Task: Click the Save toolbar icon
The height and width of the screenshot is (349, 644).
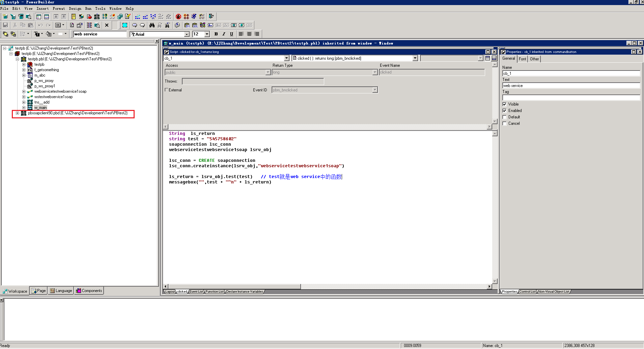Action: [x=5, y=25]
